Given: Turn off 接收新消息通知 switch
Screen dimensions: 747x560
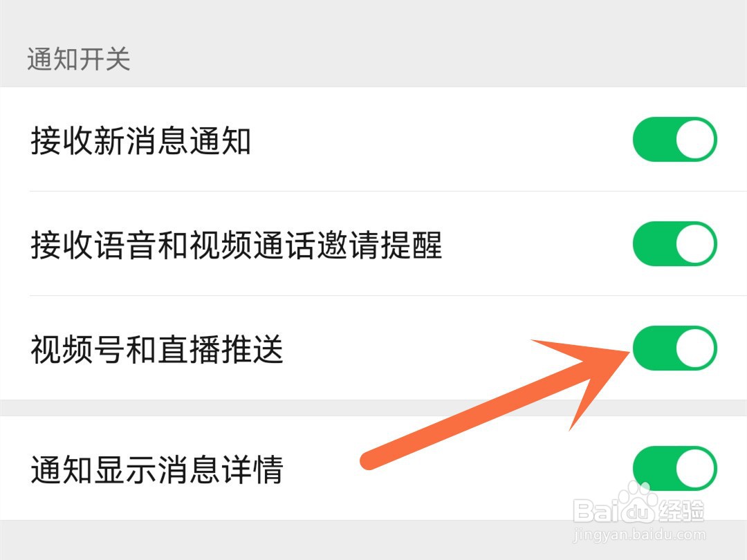Looking at the screenshot, I should [x=674, y=140].
